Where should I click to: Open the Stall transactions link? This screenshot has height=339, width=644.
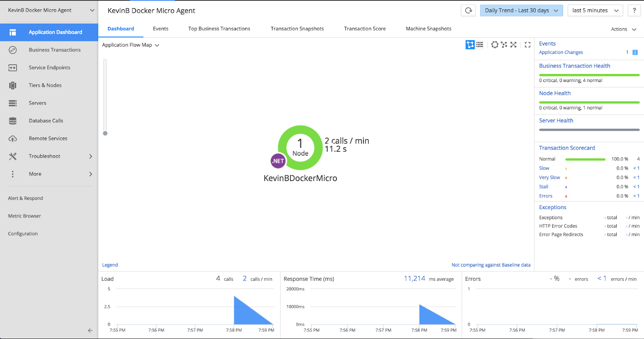[x=544, y=187]
